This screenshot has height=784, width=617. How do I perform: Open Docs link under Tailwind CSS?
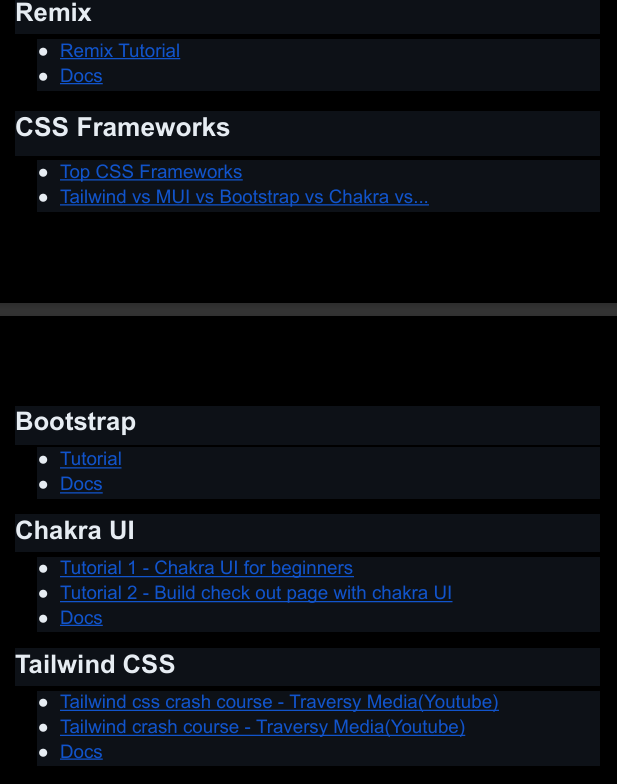pyautogui.click(x=81, y=752)
